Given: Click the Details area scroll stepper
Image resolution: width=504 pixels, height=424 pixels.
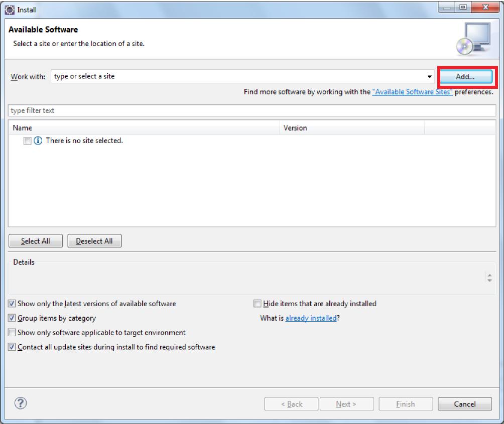Looking at the screenshot, I should 490,277.
